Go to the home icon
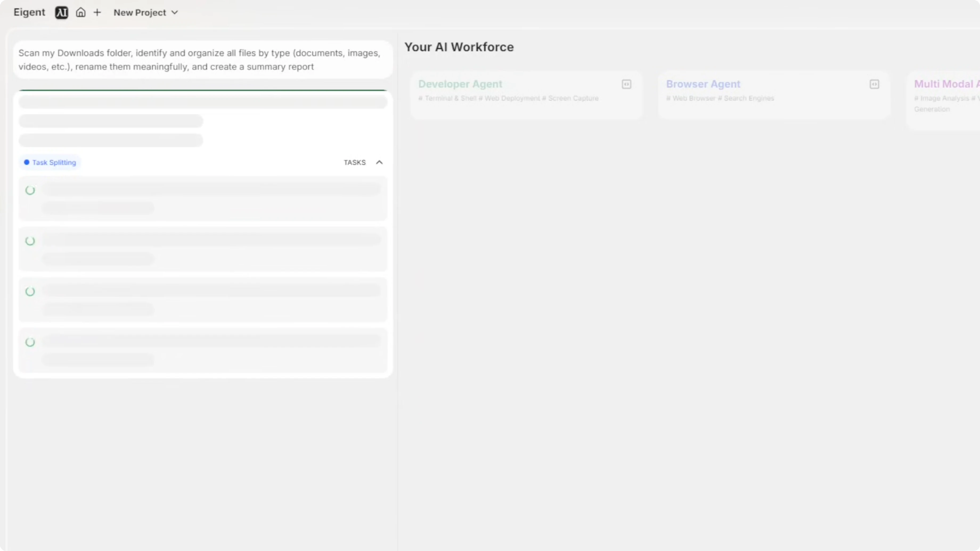 coord(81,13)
